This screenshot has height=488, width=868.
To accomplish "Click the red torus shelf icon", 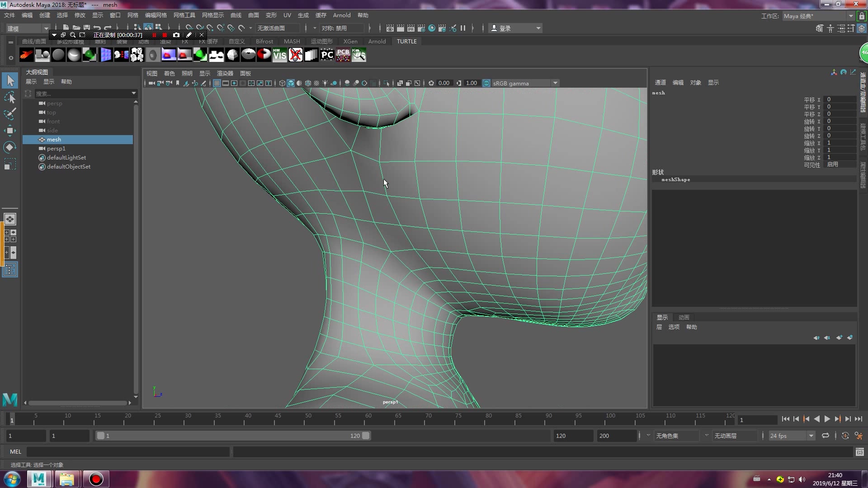I will point(264,55).
